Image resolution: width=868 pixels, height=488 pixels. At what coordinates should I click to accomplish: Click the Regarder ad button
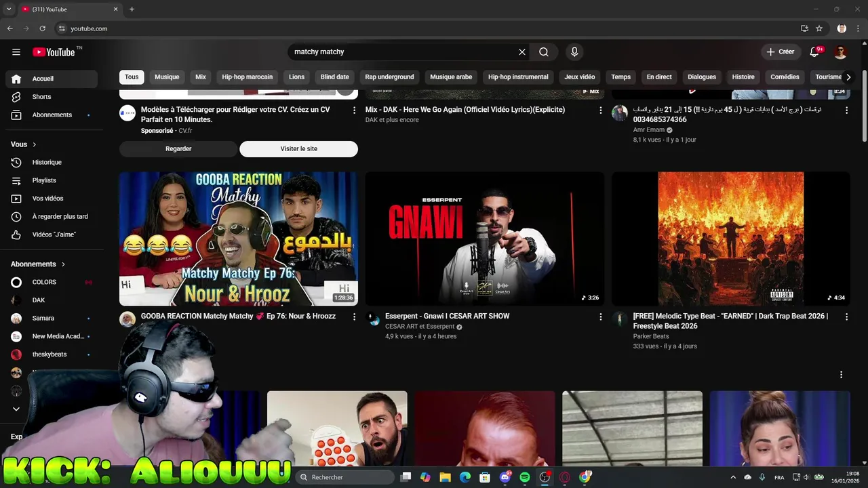click(178, 149)
